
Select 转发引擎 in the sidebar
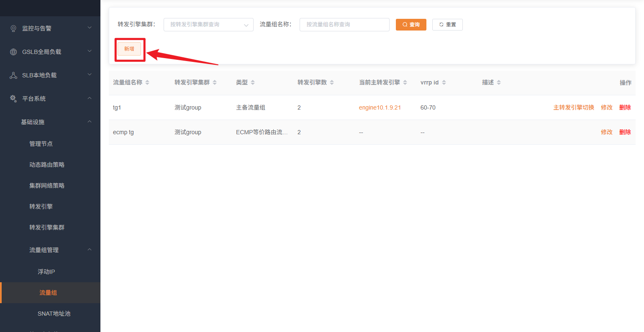(x=41, y=207)
